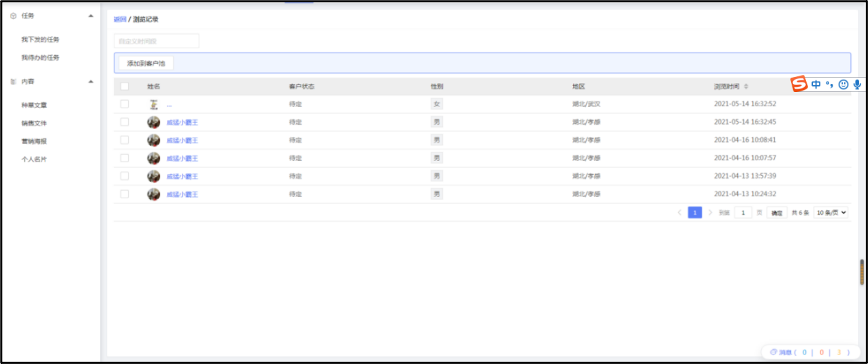Click the page jump number input box
The height and width of the screenshot is (364, 868).
(x=743, y=212)
